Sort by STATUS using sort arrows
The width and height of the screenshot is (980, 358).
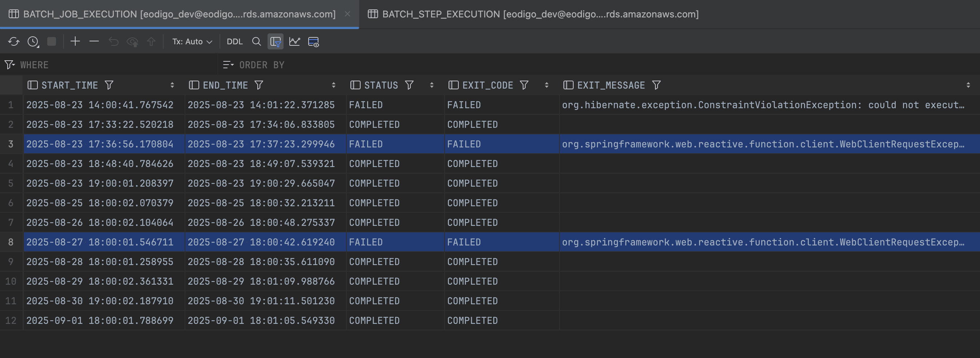432,85
